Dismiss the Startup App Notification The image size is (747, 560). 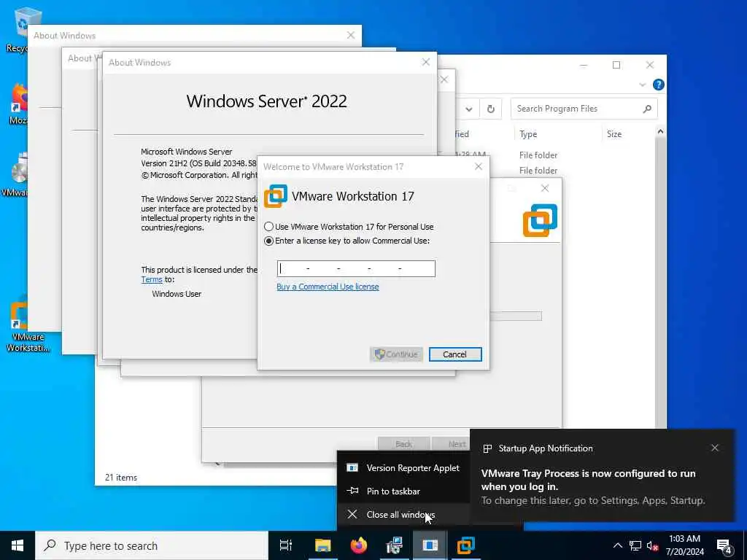pos(715,448)
